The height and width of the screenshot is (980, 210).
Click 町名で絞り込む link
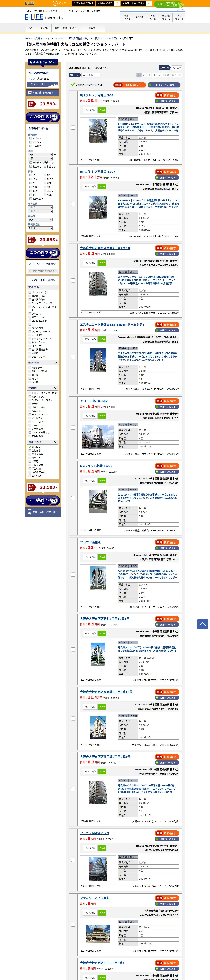click(x=43, y=84)
